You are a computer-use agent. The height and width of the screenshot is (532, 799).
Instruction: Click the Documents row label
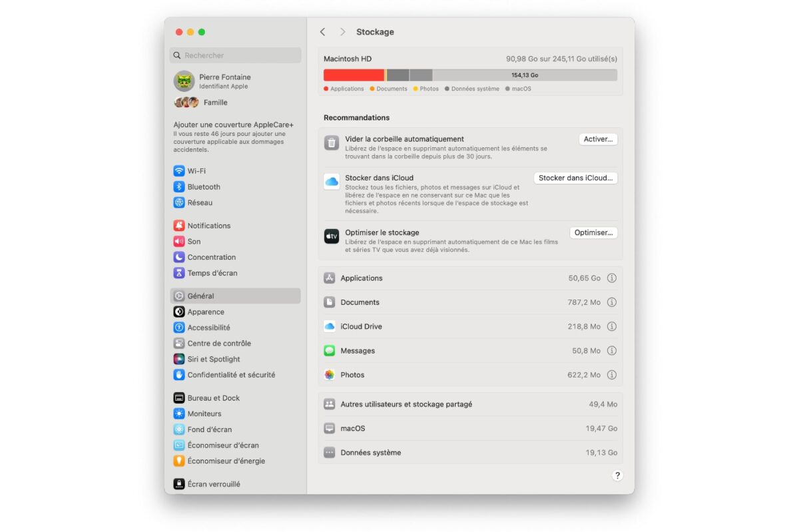pyautogui.click(x=360, y=302)
